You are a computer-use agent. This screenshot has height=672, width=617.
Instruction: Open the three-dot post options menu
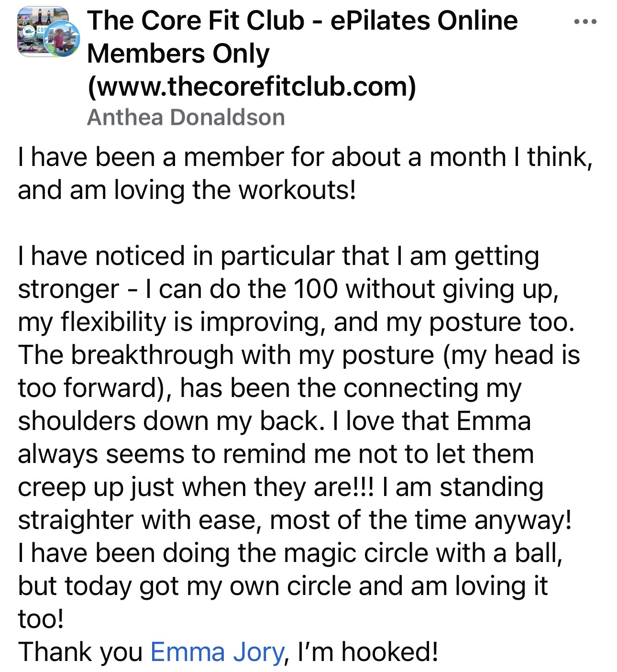tap(585, 22)
